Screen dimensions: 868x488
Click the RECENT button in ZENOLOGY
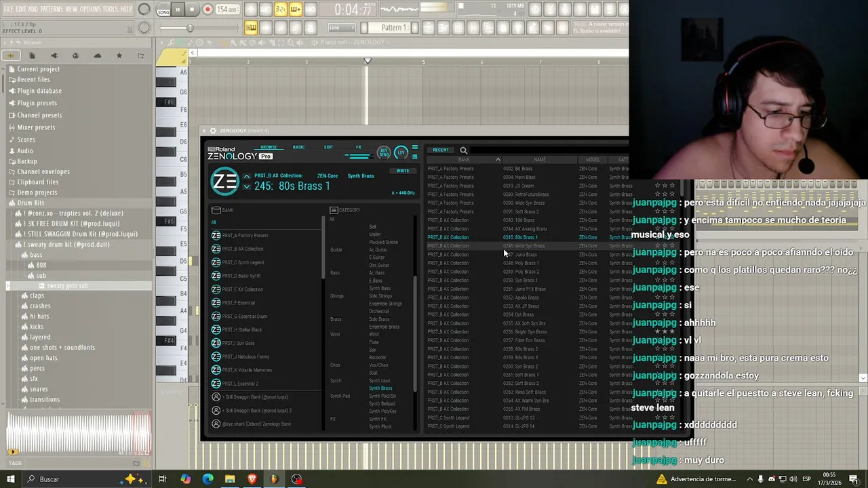coord(440,150)
